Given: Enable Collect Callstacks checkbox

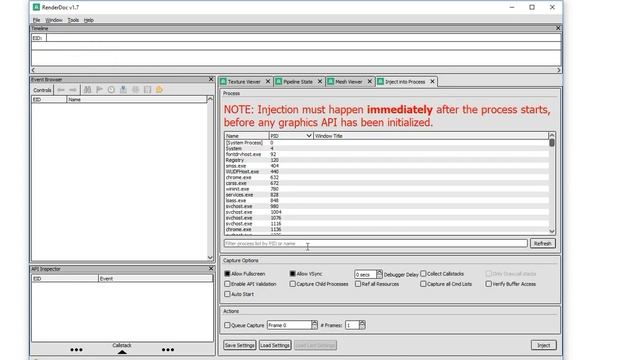Looking at the screenshot, I should pyautogui.click(x=423, y=273).
